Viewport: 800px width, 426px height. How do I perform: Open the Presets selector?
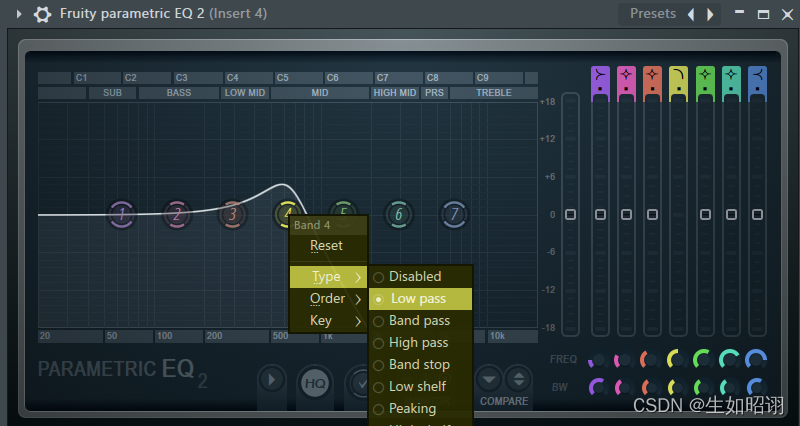click(x=653, y=14)
